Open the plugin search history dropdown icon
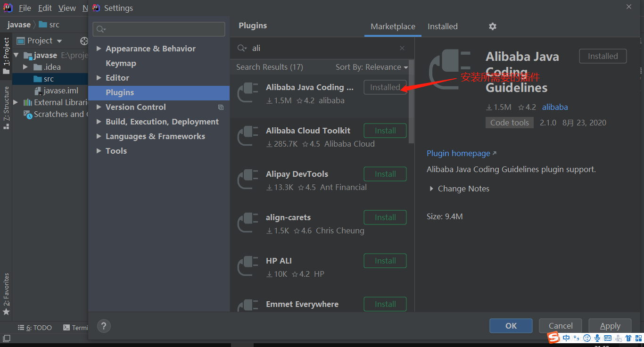 point(242,48)
